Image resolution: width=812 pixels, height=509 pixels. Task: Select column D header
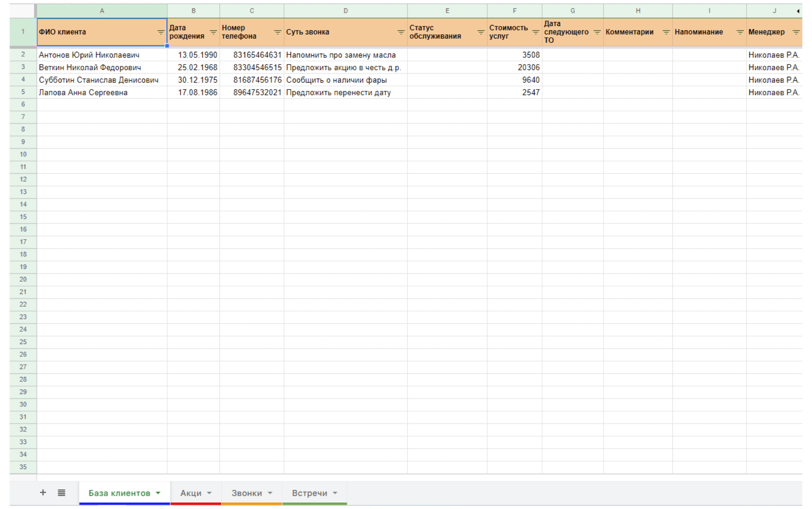[345, 11]
